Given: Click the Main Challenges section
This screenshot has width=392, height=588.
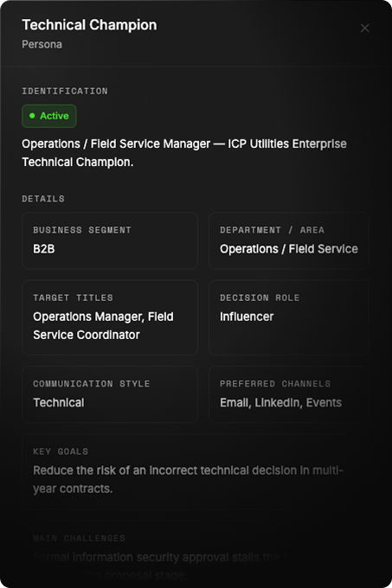Looking at the screenshot, I should tap(196, 555).
